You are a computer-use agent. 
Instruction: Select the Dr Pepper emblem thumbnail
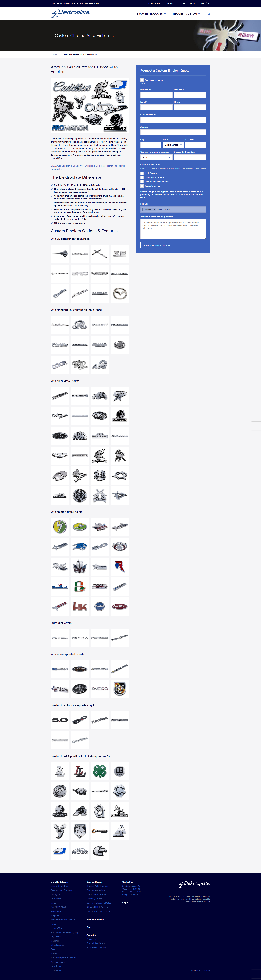point(100,415)
